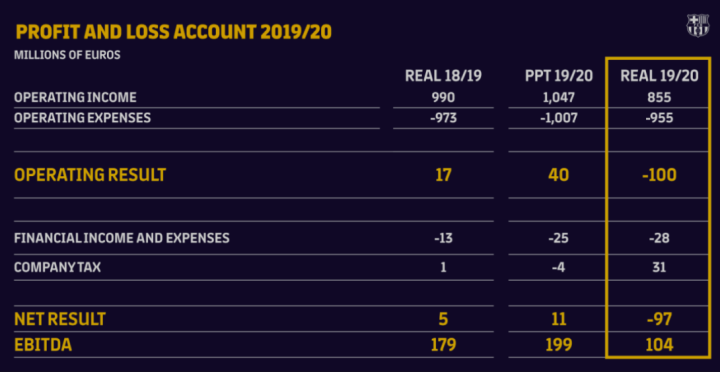Click the Millions of Euros subtitle
This screenshot has height=372, width=720.
click(68, 55)
